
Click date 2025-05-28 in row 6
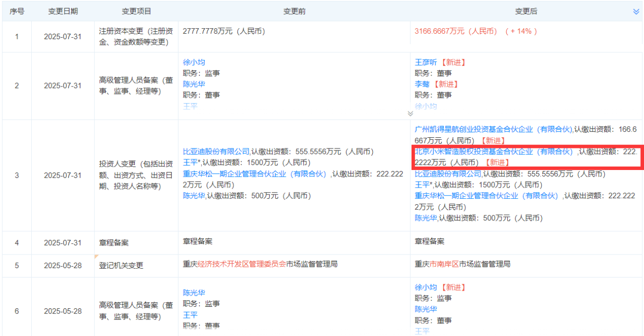(62, 311)
